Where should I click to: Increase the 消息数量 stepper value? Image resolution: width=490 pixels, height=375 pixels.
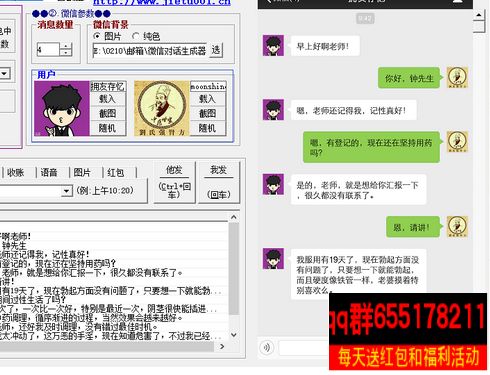pos(66,46)
